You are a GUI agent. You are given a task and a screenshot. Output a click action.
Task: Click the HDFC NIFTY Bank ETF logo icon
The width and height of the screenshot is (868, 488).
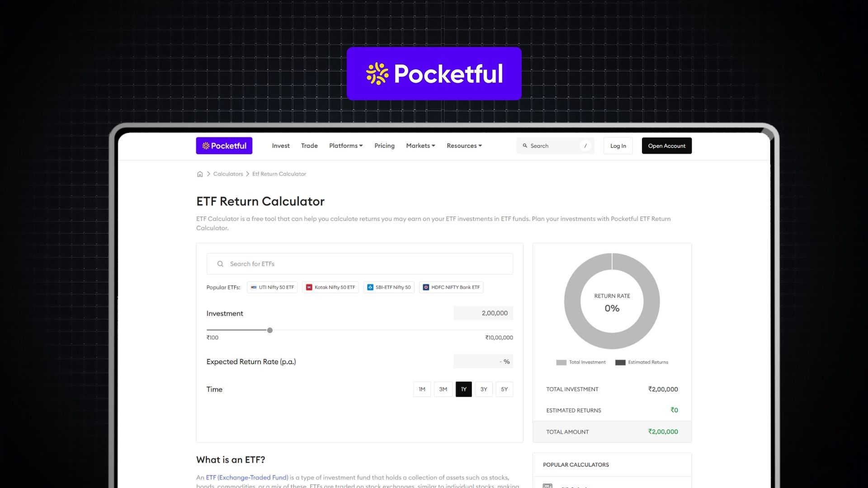[x=426, y=287]
